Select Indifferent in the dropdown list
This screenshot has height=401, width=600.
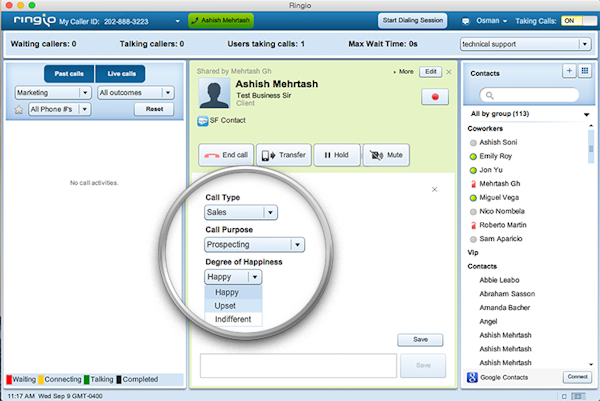click(x=233, y=319)
